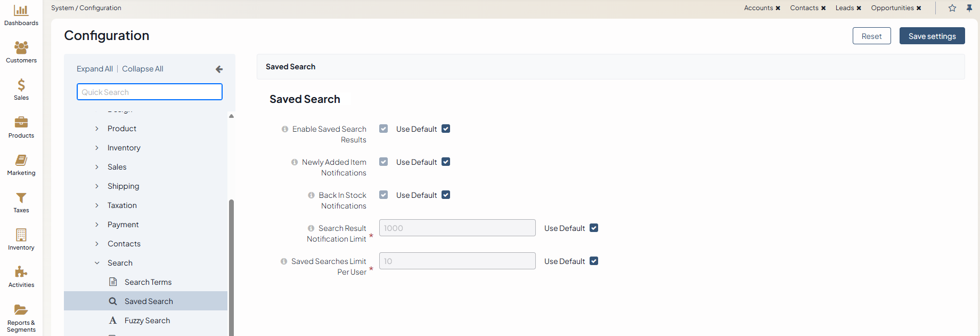Viewport: 980px width, 336px height.
Task: Open the Products briefcase icon
Action: (21, 123)
